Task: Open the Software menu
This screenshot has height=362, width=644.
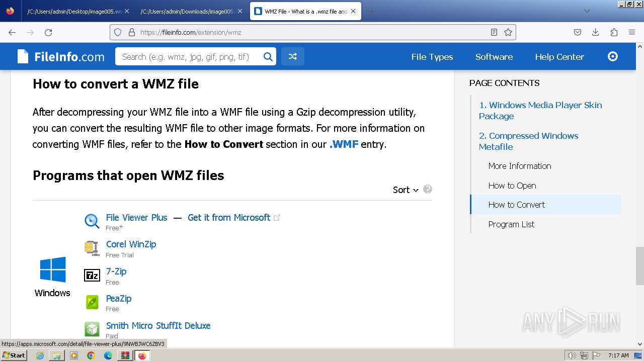Action: (494, 57)
